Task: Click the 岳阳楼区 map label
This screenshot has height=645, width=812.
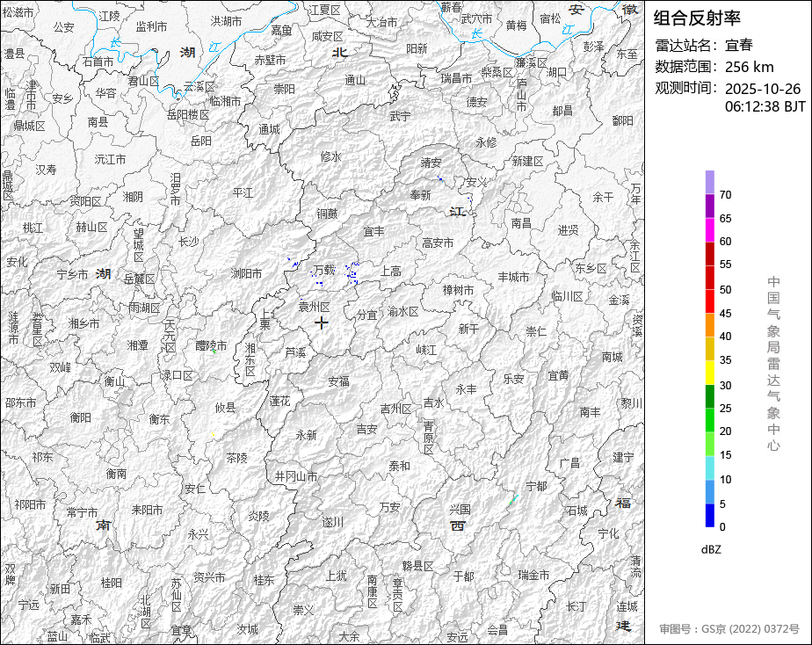Action: pyautogui.click(x=188, y=114)
